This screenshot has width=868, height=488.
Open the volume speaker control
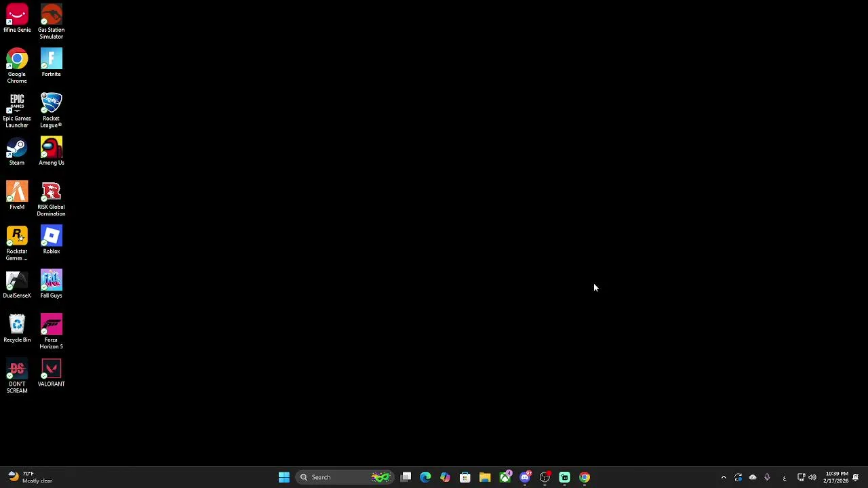[812, 477]
